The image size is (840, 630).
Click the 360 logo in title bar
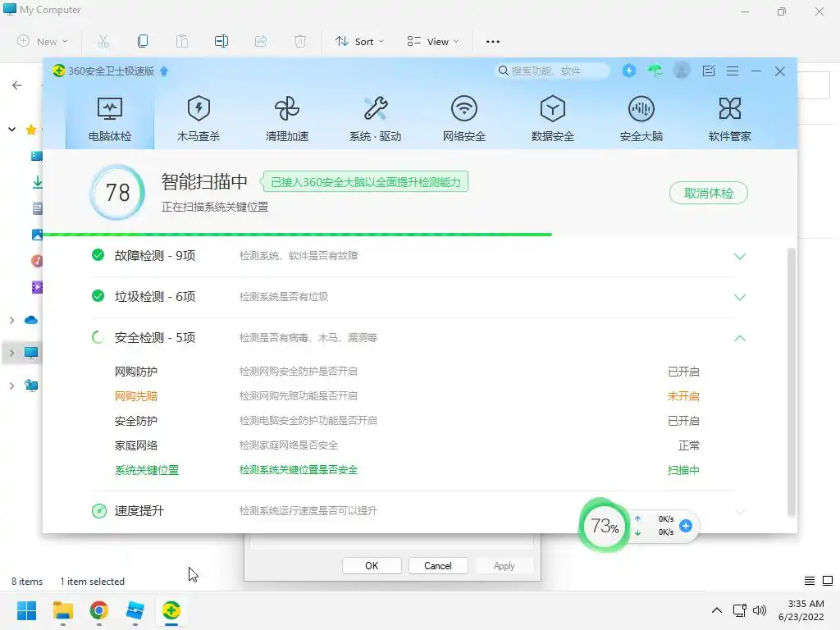click(58, 71)
